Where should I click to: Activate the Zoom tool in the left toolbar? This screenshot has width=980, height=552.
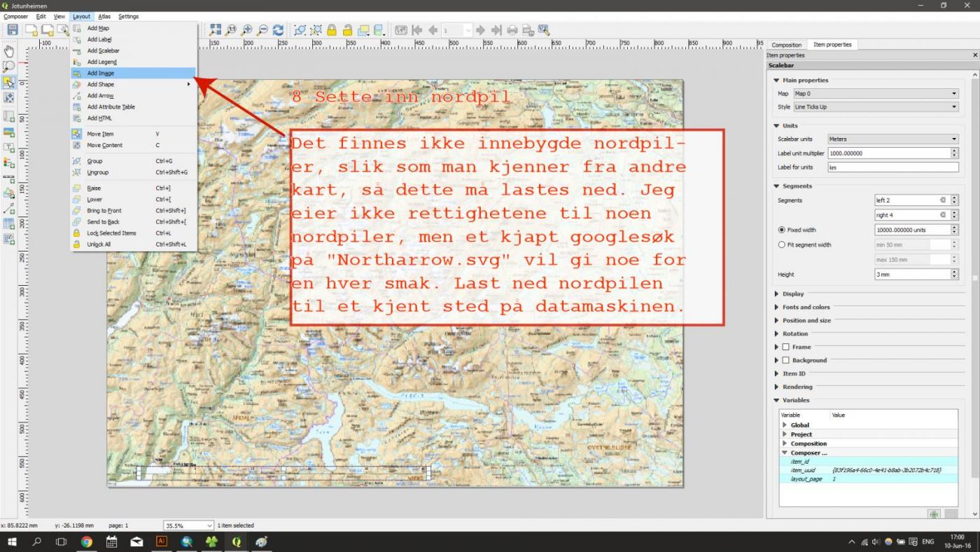click(9, 66)
